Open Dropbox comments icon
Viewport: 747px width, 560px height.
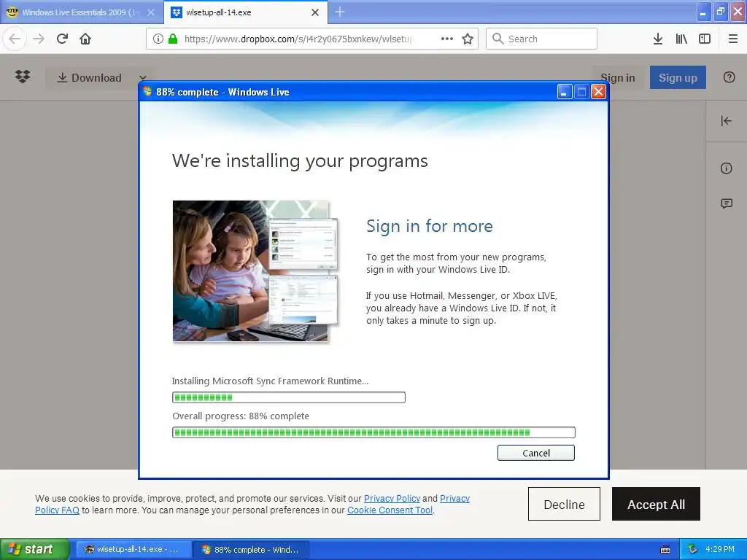pyautogui.click(x=726, y=204)
